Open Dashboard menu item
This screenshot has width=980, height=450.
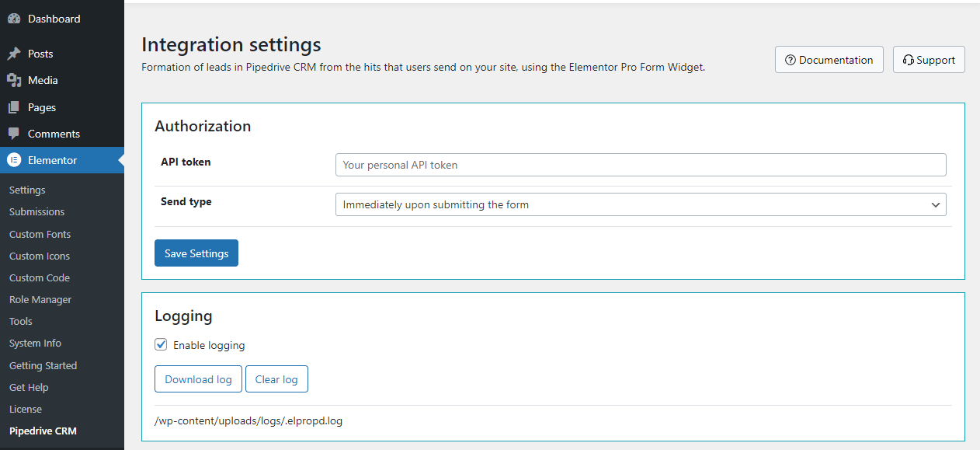click(62, 19)
